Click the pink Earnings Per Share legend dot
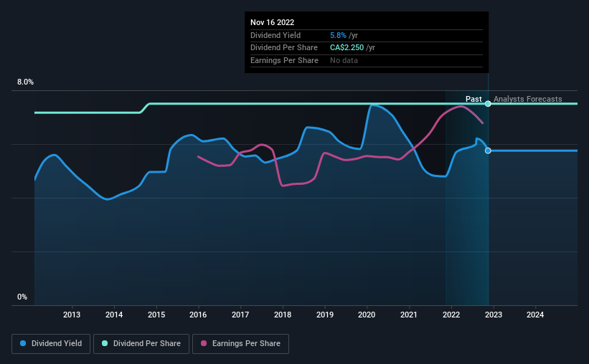Screen dimensions: 589x364 (204, 343)
